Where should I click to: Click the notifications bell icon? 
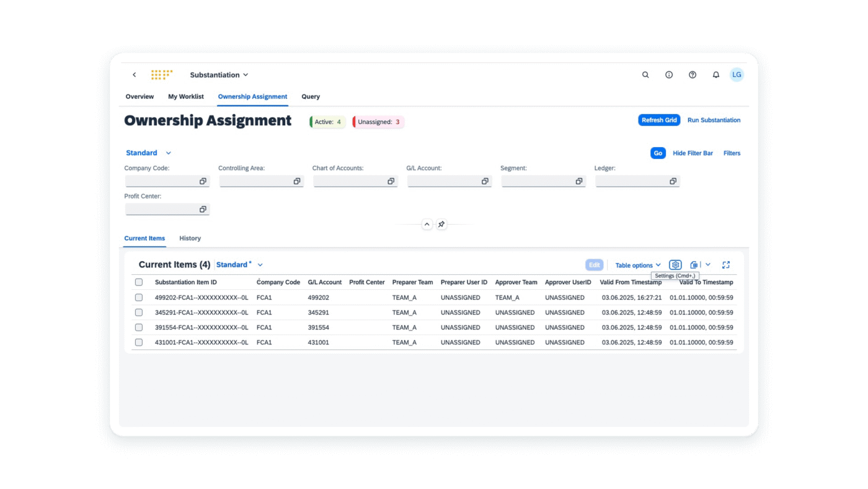click(x=716, y=74)
